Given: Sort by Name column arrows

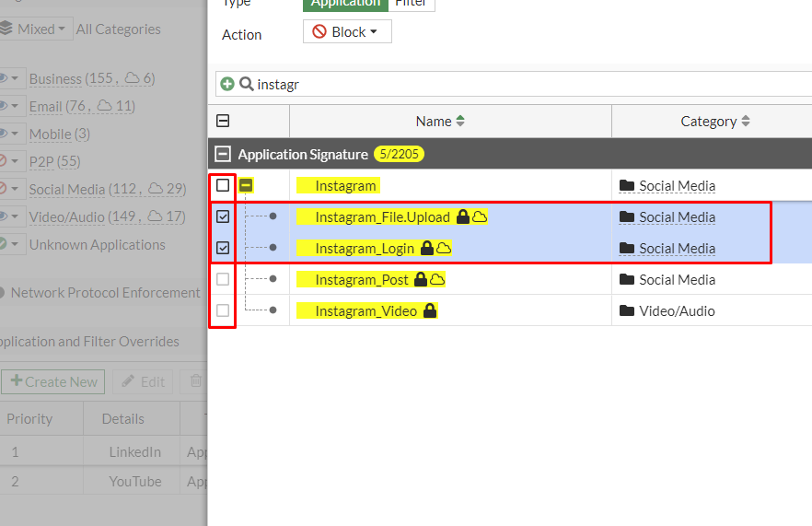Looking at the screenshot, I should tap(460, 122).
